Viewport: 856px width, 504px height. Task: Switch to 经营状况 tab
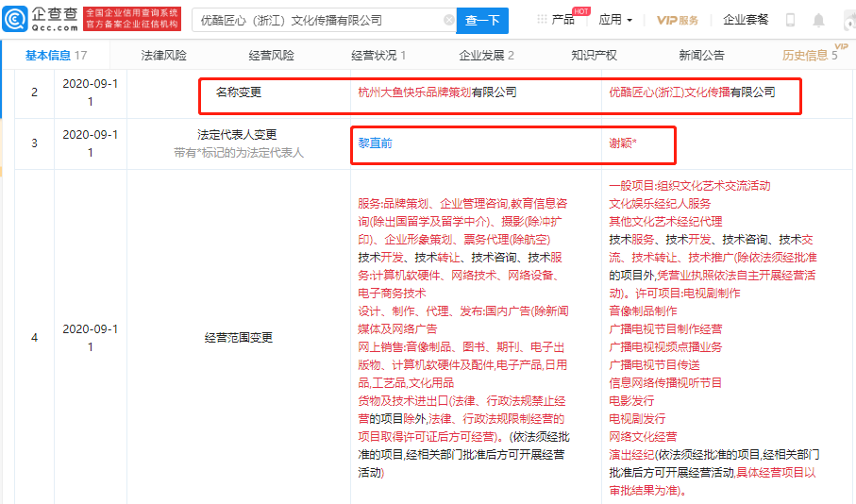click(378, 55)
